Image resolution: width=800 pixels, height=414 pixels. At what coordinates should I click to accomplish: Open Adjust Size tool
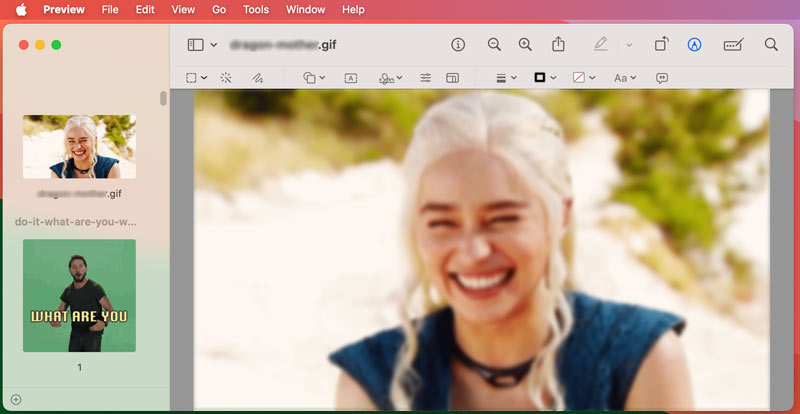click(x=452, y=78)
